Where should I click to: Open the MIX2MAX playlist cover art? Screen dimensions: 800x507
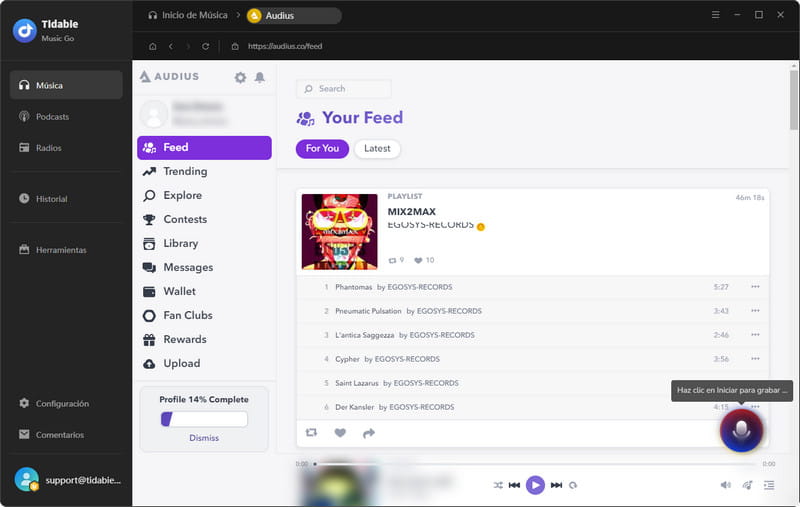click(x=339, y=232)
